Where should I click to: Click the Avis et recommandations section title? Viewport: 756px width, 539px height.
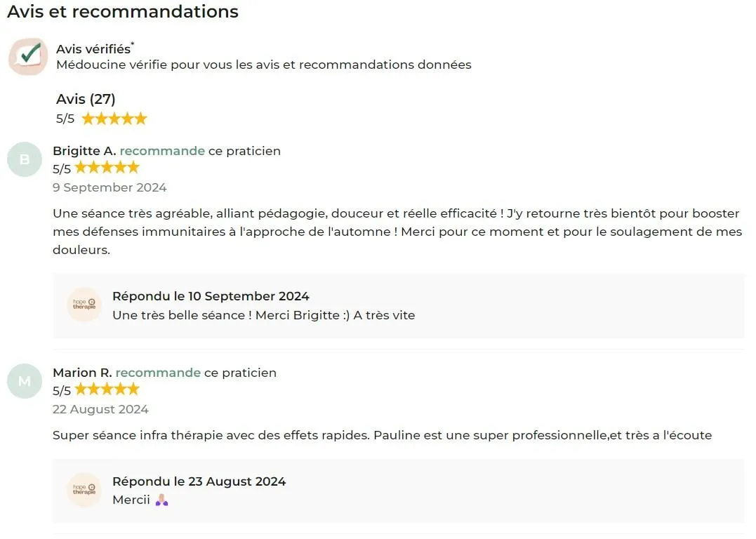click(123, 11)
